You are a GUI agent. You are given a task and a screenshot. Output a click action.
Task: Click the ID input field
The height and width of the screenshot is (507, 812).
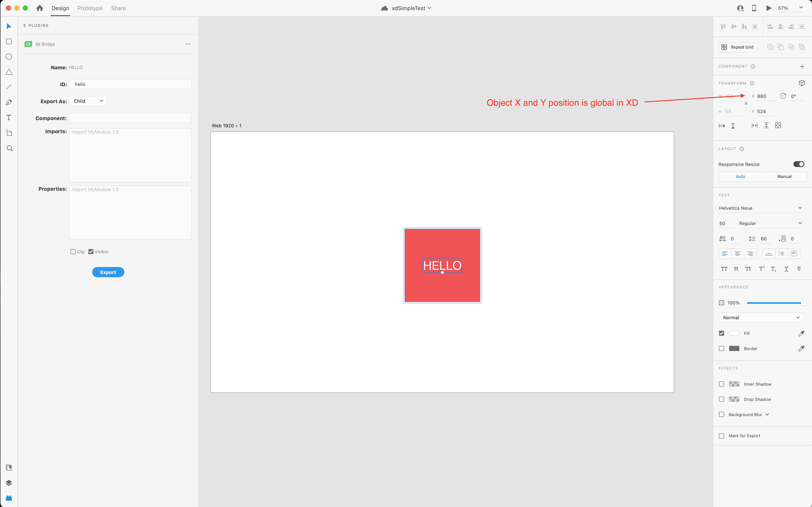130,84
